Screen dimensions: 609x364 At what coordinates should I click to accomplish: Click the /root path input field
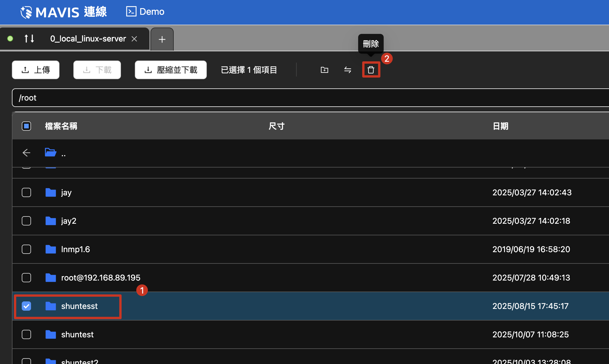[x=290, y=98]
